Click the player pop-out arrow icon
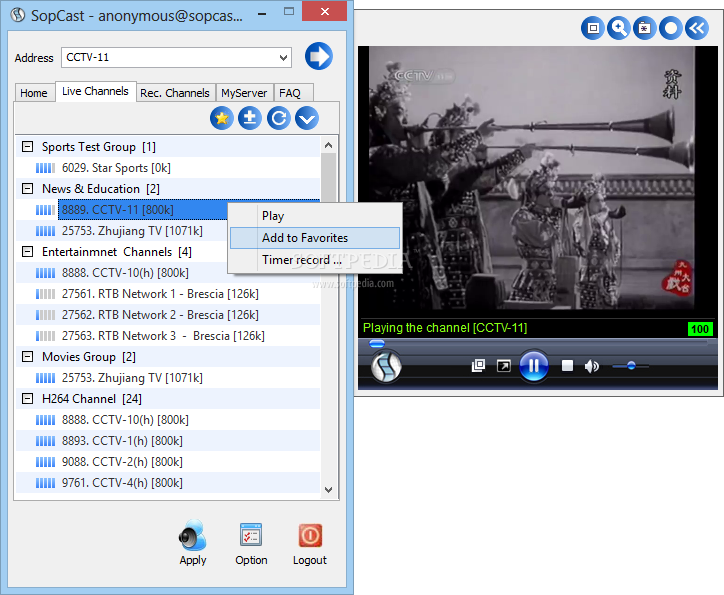724x595 pixels. pyautogui.click(x=503, y=366)
